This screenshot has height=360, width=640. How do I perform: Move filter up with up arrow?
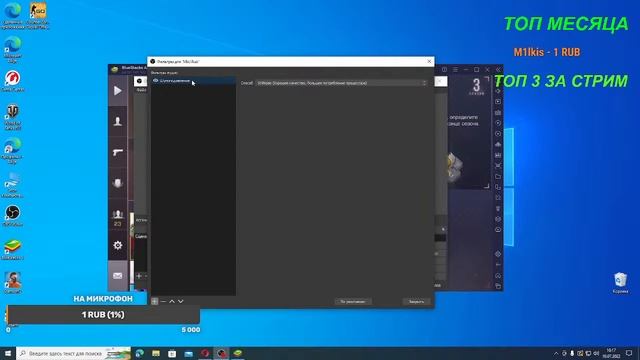click(x=172, y=301)
